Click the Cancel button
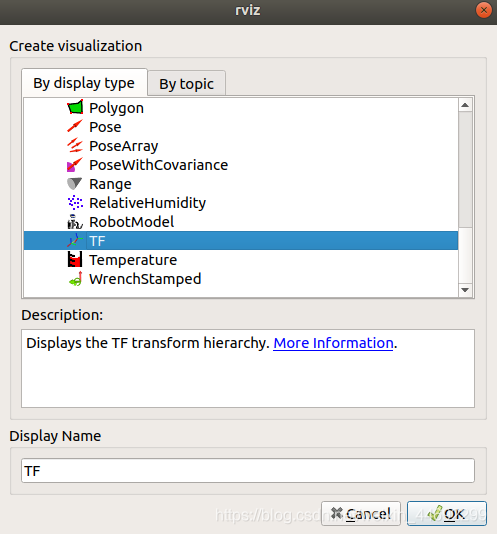497x534 pixels. point(361,514)
